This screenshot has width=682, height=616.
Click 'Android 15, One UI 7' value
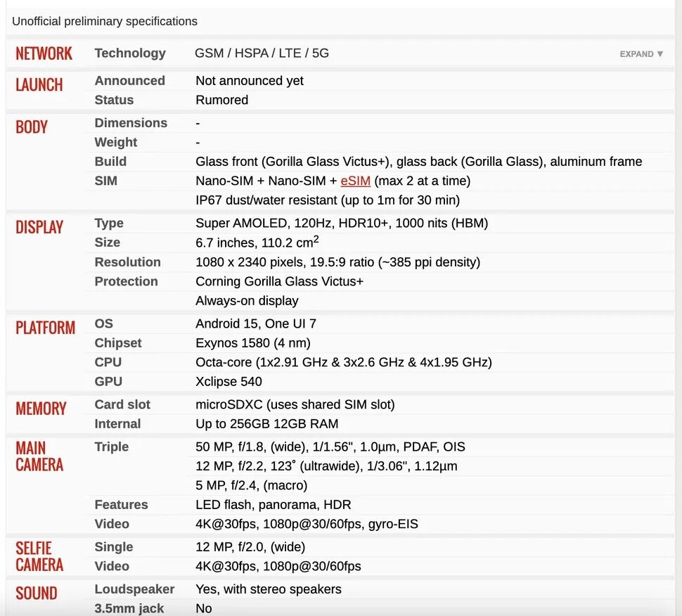pos(256,323)
